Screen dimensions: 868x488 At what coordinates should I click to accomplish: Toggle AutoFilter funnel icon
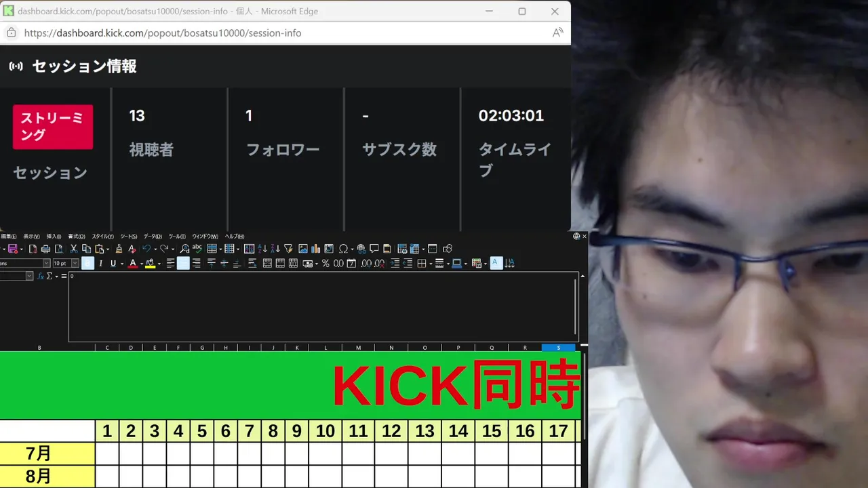point(288,249)
